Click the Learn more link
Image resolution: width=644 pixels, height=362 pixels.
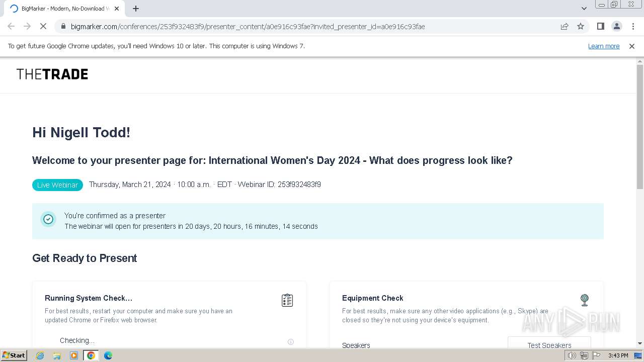tap(604, 46)
